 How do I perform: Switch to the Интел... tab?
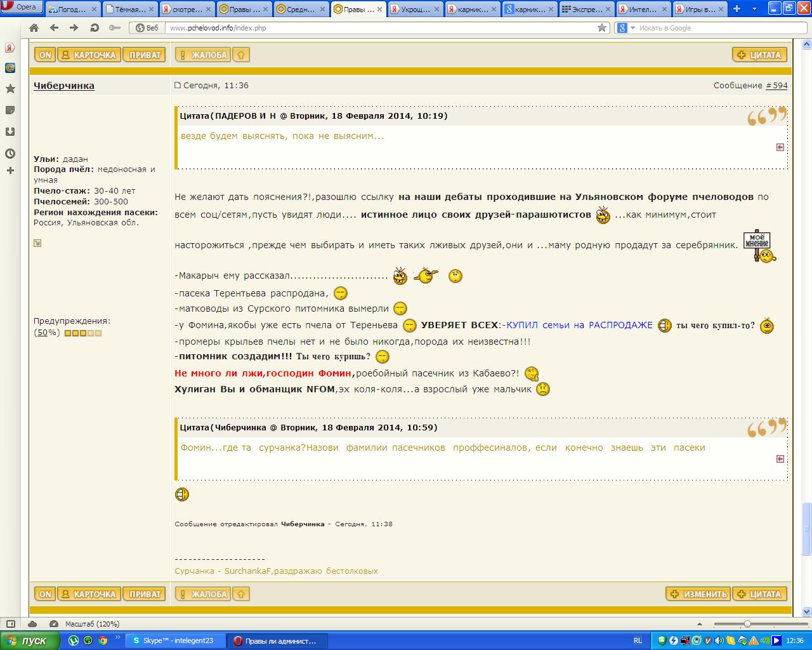(x=645, y=9)
